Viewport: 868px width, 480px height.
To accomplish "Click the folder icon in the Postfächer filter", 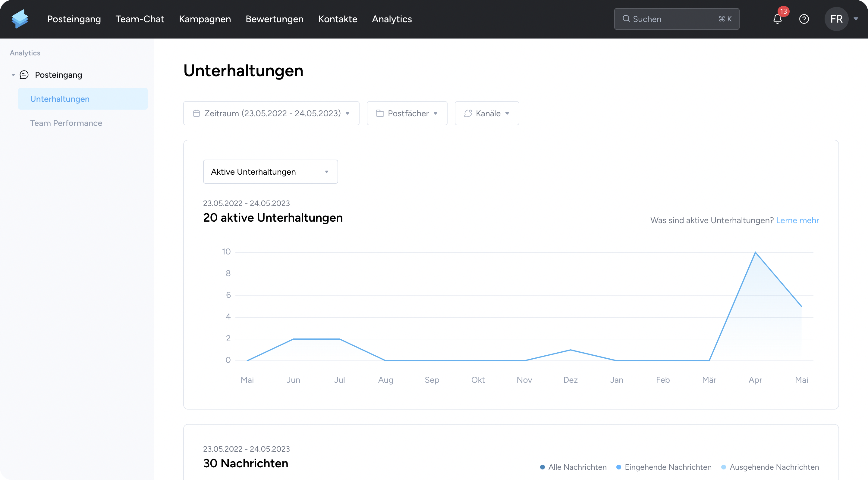I will 380,114.
